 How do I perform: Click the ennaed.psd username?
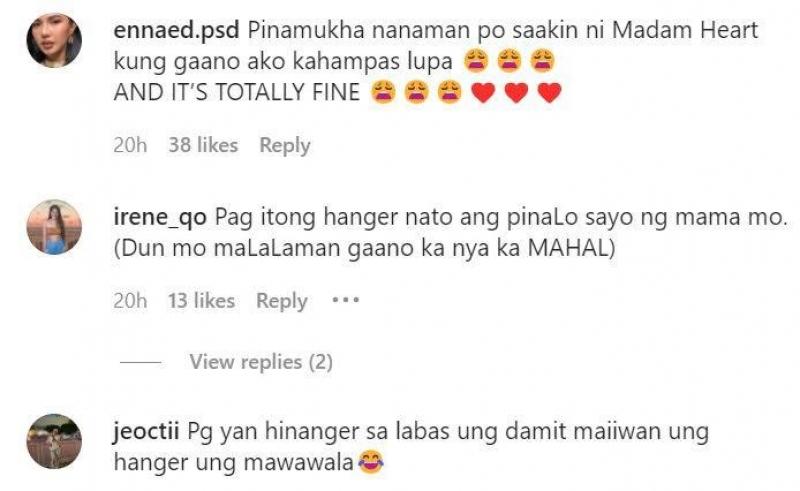(177, 30)
